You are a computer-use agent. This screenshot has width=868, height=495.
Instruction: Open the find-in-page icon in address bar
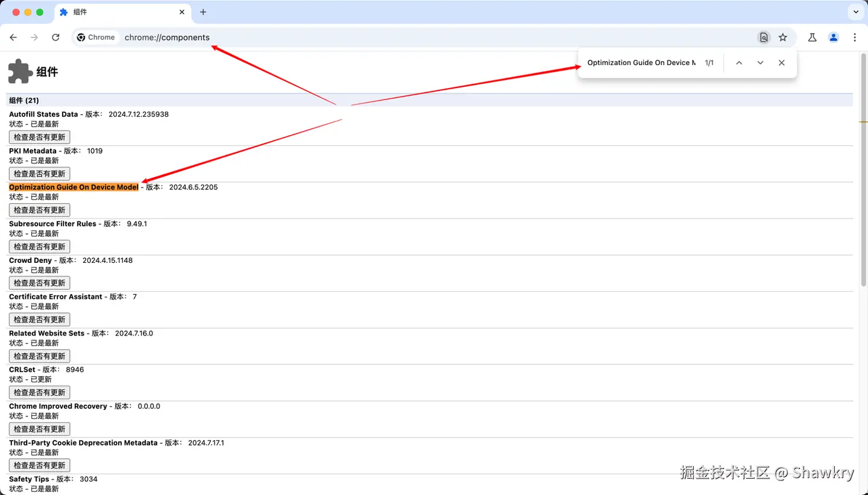(x=764, y=37)
